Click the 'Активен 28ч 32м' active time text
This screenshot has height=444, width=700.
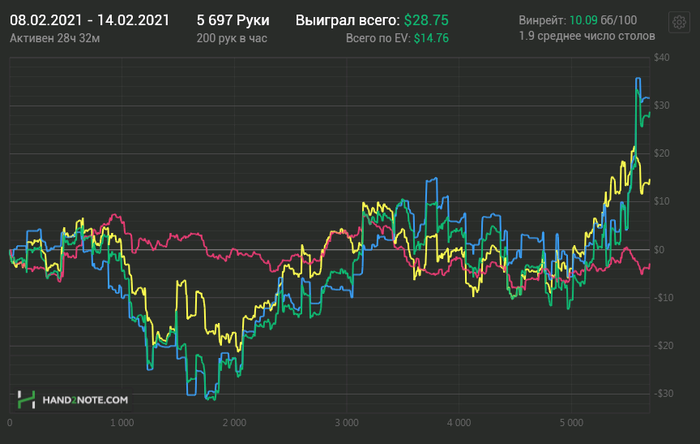click(54, 38)
